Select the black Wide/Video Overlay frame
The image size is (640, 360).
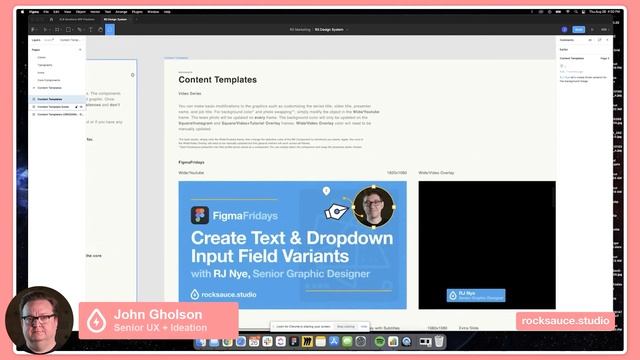tap(487, 245)
